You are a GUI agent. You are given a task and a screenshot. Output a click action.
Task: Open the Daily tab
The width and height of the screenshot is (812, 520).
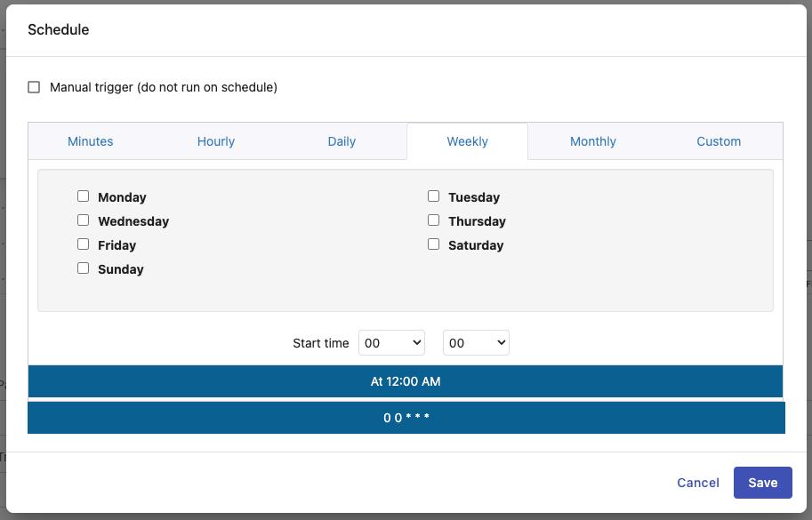tap(342, 141)
